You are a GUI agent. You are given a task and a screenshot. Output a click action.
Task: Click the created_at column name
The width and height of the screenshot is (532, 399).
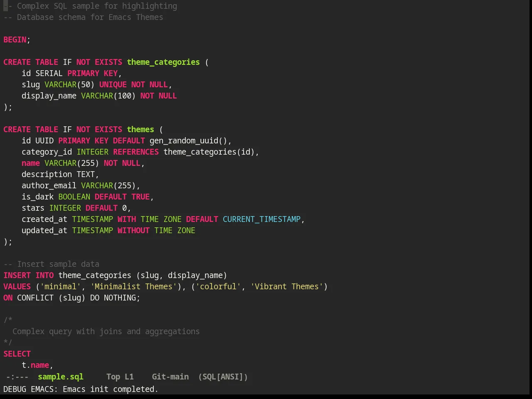point(44,219)
